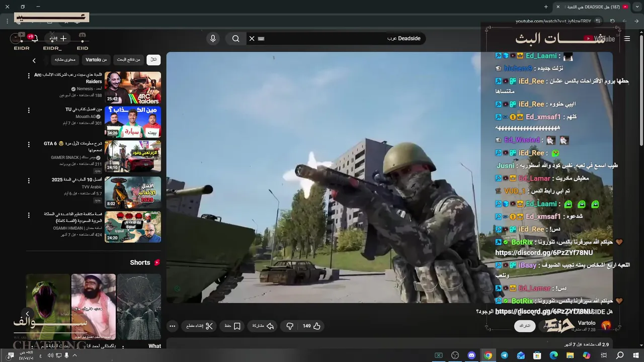This screenshot has height=362, width=644.
Task: Click the magnifier search button
Action: click(x=236, y=39)
